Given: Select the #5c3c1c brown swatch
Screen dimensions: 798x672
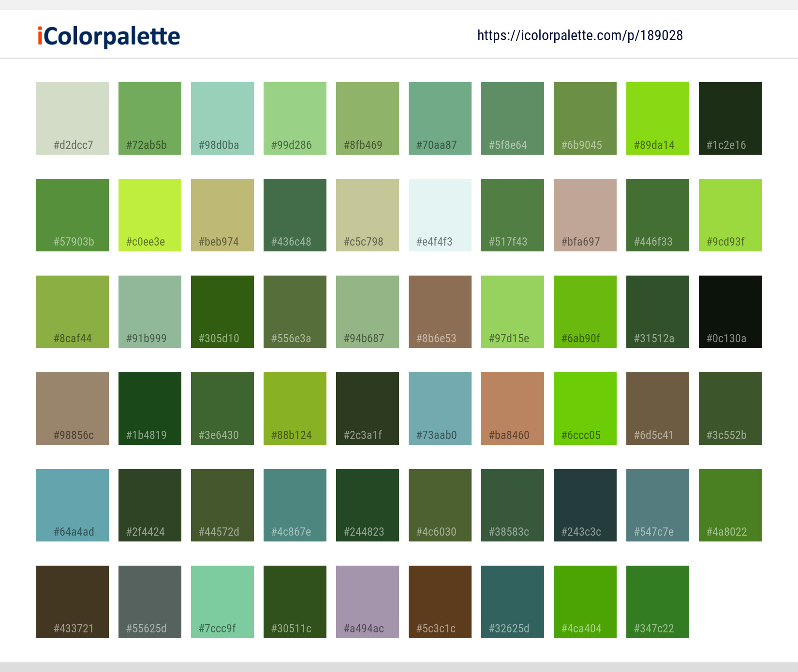Looking at the screenshot, I should coord(440,602).
